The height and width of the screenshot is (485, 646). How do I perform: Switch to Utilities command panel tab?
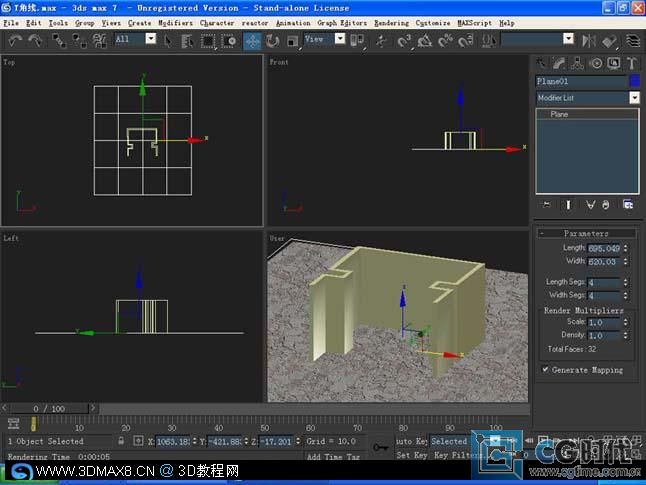pos(632,63)
